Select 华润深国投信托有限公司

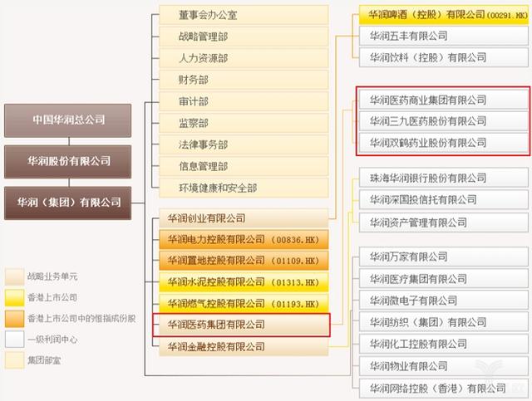pyautogui.click(x=444, y=200)
